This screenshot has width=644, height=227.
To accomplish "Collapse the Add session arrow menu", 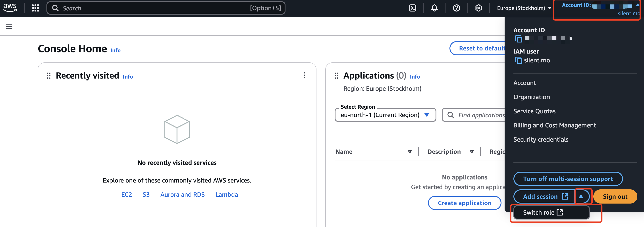I will point(581,196).
